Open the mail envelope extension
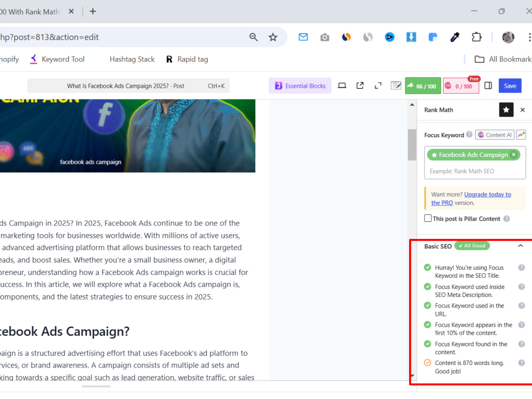This screenshot has width=532, height=399. pyautogui.click(x=303, y=37)
